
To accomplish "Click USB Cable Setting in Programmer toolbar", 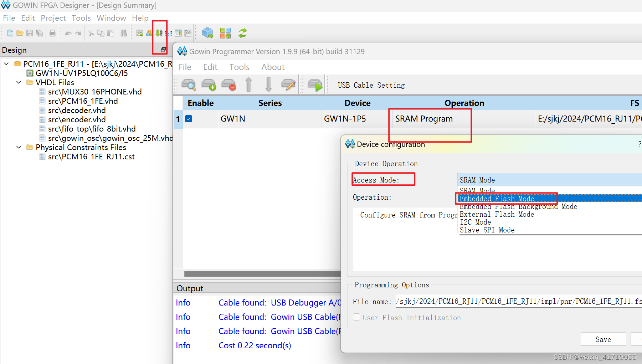I will point(371,85).
